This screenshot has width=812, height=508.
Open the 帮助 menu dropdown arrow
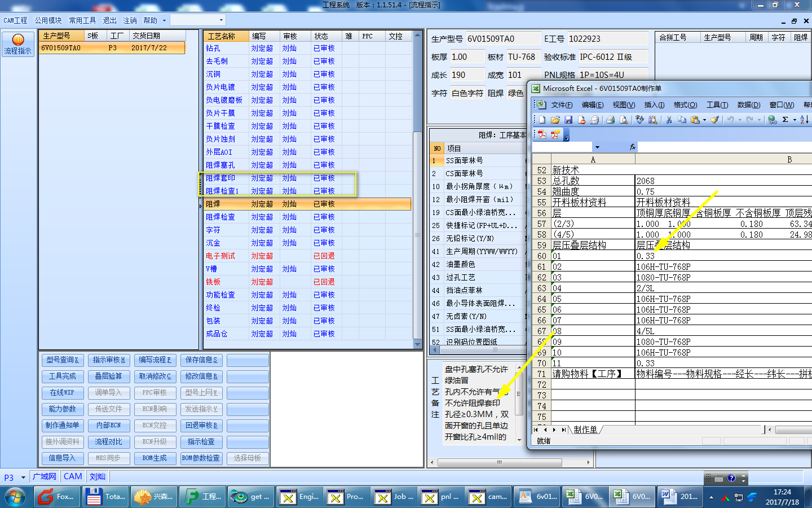[x=164, y=20]
